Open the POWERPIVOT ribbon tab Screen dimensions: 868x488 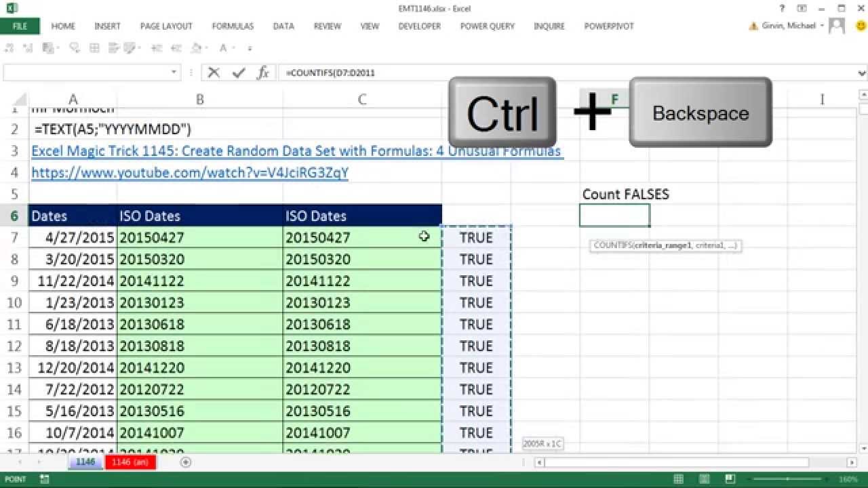[x=609, y=26]
